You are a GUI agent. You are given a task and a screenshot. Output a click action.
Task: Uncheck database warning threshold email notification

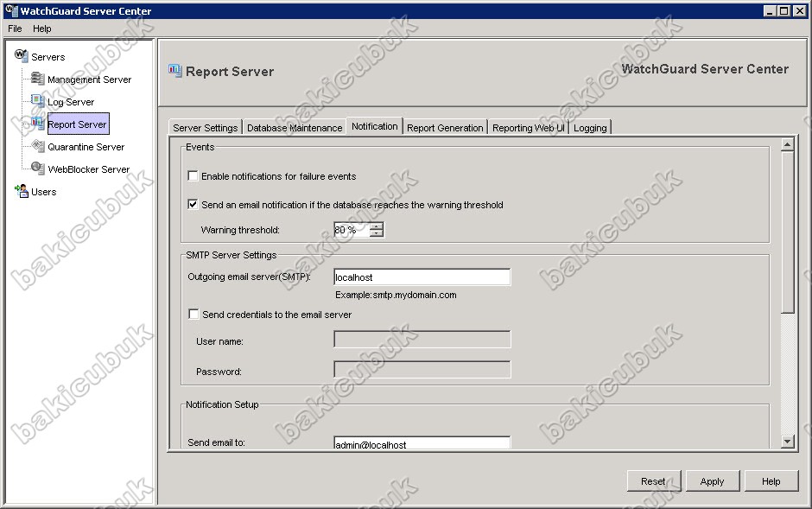tap(193, 205)
